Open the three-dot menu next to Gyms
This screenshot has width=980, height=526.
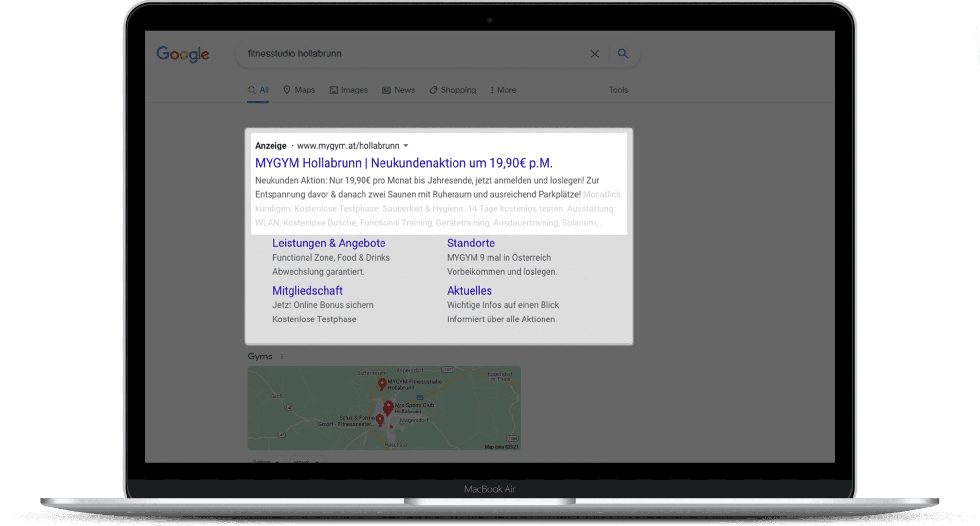point(282,357)
